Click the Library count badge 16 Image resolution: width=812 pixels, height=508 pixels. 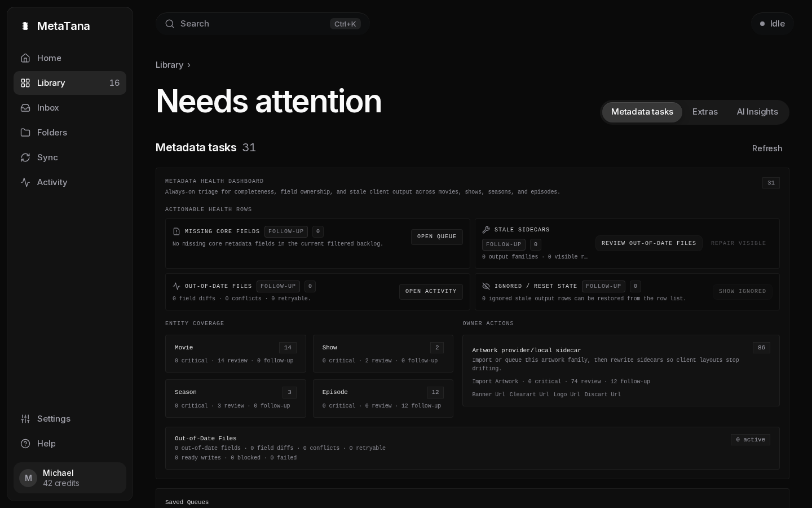(x=114, y=83)
